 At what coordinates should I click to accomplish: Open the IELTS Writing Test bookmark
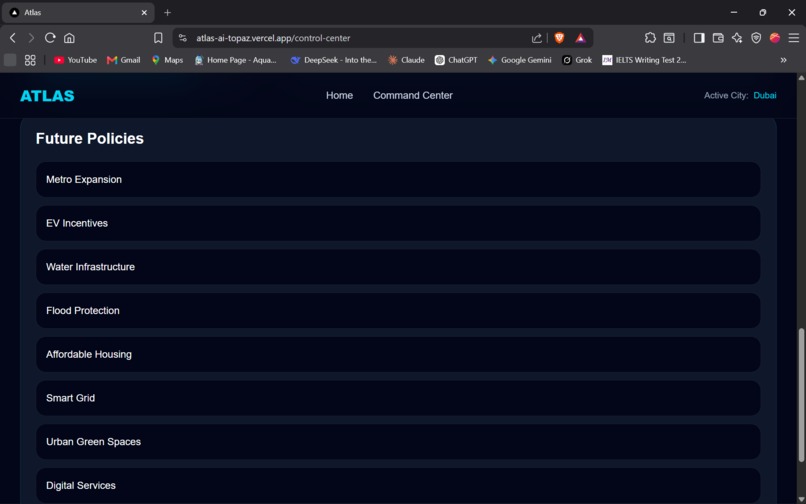(x=644, y=60)
